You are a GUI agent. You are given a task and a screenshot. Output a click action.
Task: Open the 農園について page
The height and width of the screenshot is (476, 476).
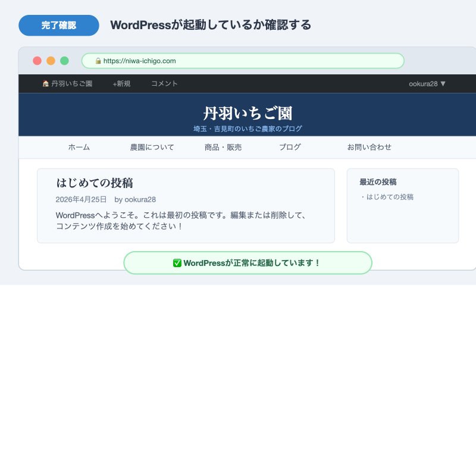pyautogui.click(x=152, y=147)
